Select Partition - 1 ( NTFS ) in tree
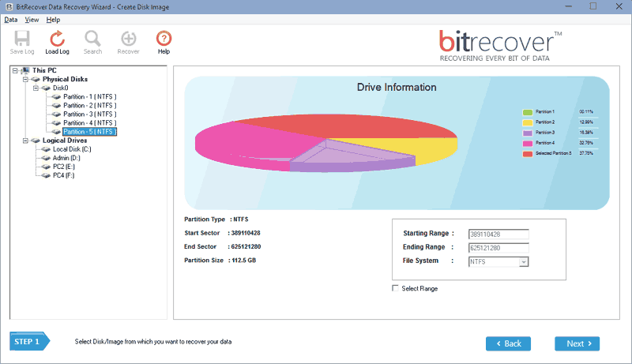The height and width of the screenshot is (364, 632). (x=89, y=96)
